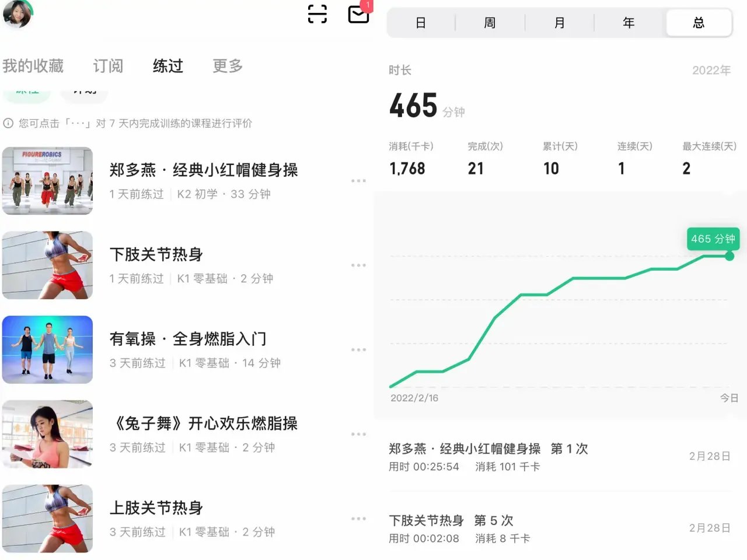Select the 练过 tab
Viewport: 747px width, 560px height.
pos(168,66)
